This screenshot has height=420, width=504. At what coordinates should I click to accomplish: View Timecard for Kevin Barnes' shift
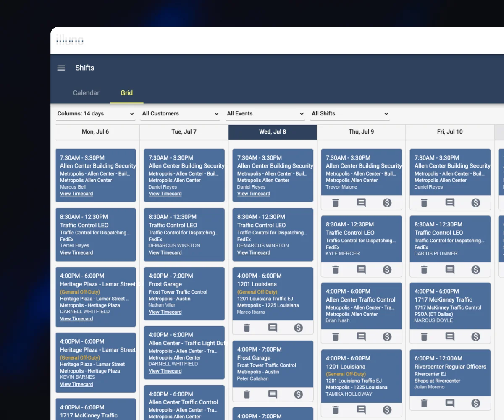[x=76, y=384]
